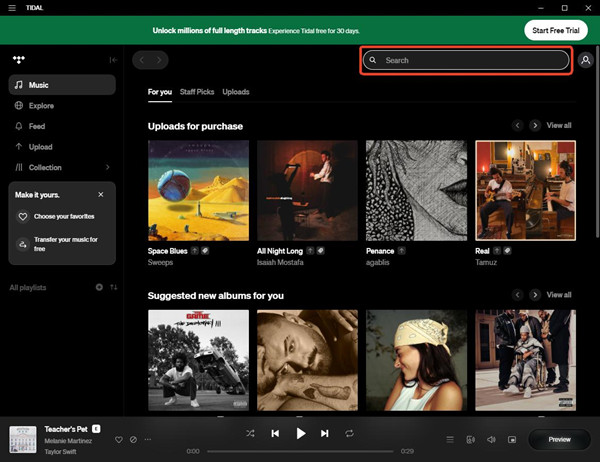Switch to the Staff Picks tab

(x=197, y=92)
